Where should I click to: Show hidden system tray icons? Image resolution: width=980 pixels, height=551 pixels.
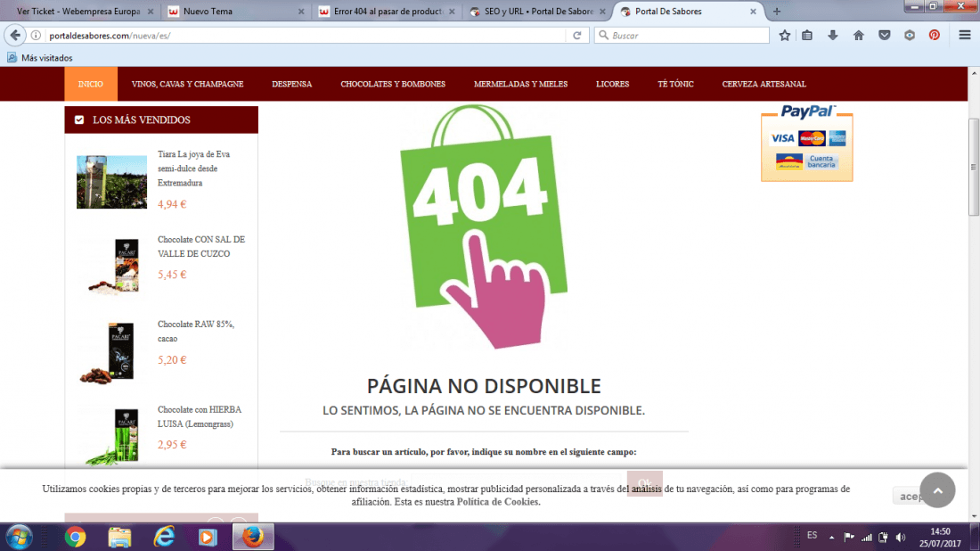[832, 537]
